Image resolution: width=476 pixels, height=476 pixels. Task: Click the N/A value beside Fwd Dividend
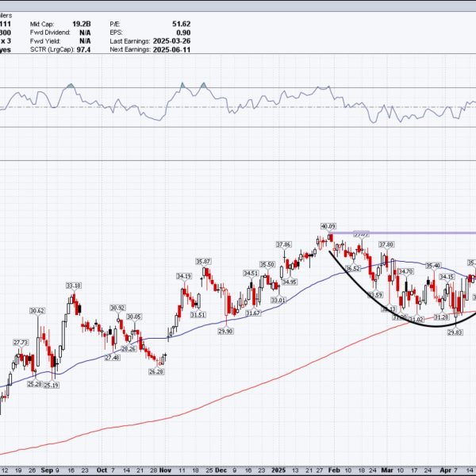85,33
